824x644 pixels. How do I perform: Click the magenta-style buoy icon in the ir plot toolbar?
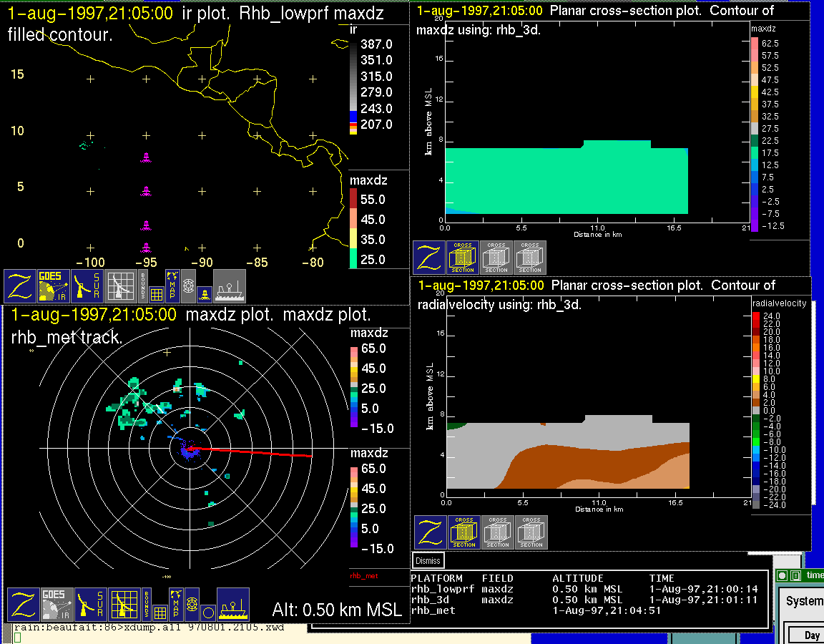tap(203, 293)
